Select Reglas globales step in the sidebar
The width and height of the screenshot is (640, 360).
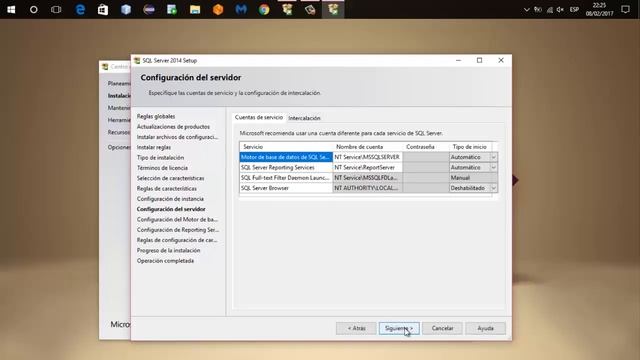tap(156, 116)
